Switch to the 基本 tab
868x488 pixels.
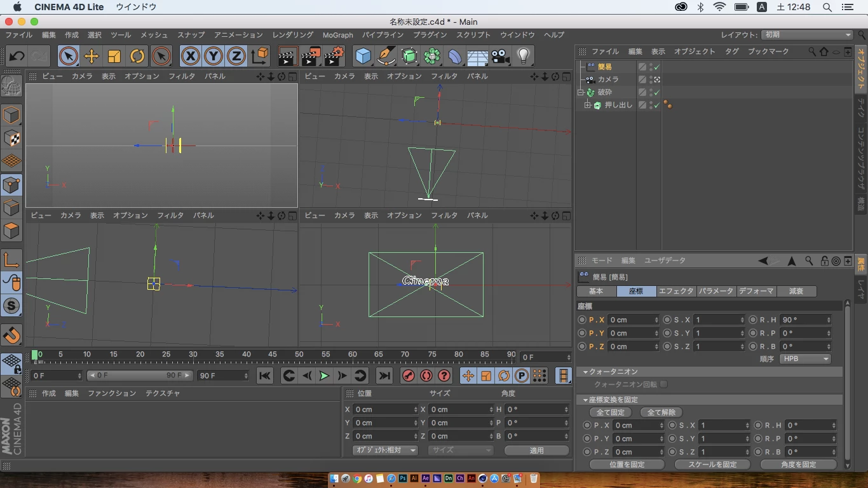[596, 291]
